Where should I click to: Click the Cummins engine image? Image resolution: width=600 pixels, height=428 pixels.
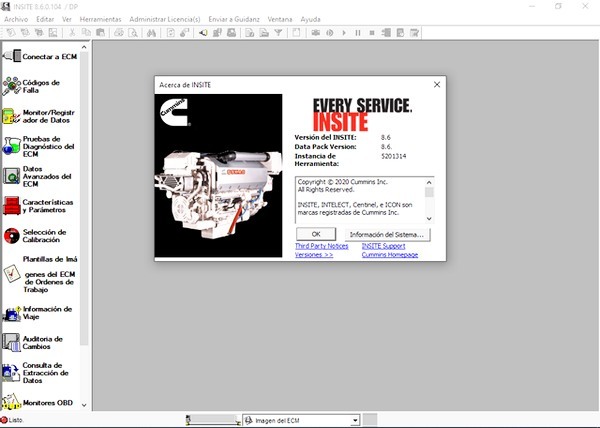[x=218, y=176]
